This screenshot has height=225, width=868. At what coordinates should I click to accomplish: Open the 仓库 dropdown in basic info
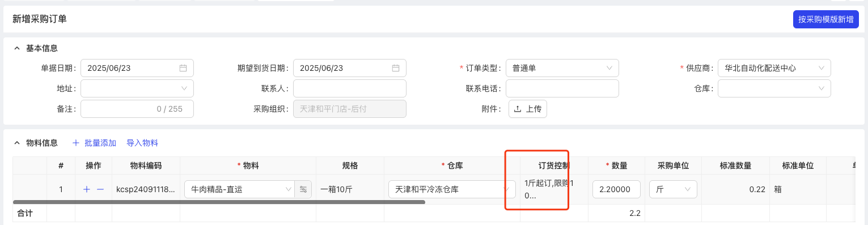click(x=774, y=88)
